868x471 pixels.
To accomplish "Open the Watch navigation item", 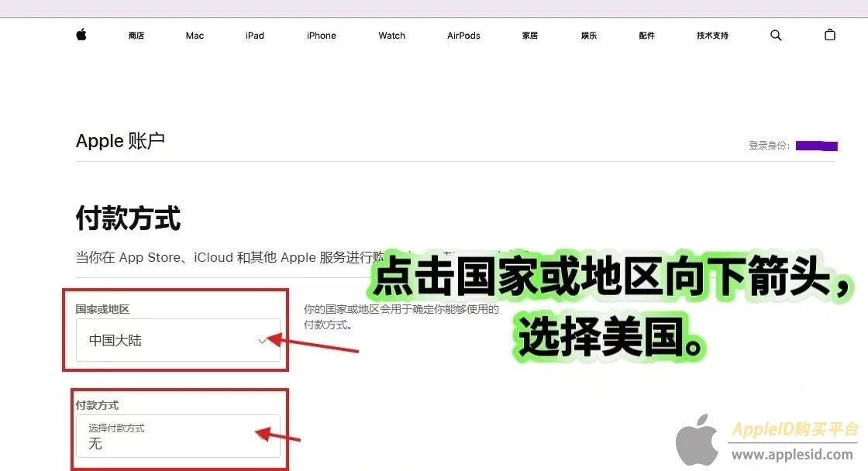I will point(392,36).
